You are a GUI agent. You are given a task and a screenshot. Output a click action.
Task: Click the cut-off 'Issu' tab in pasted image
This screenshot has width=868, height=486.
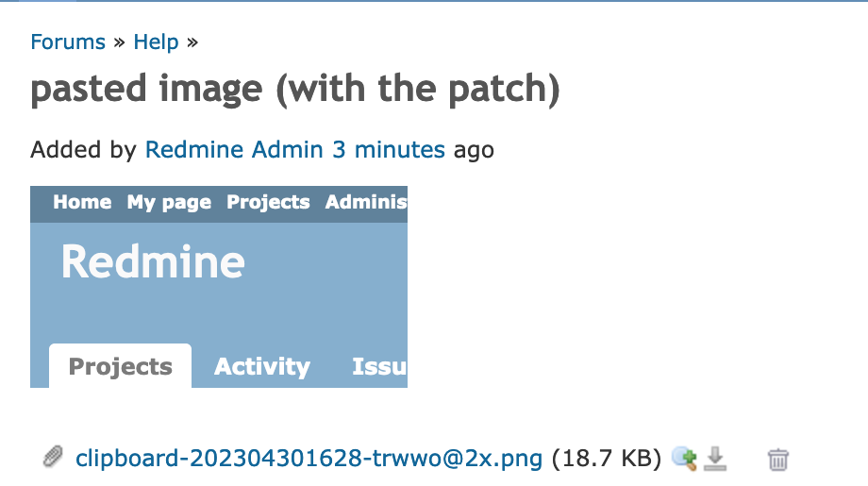pos(379,367)
